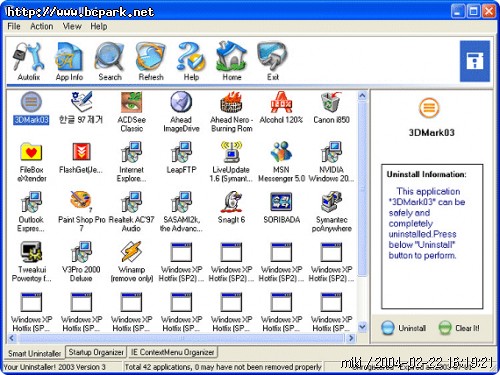Screen dimensions: 500x375
Task: Launch the Search tool
Action: pos(110,62)
